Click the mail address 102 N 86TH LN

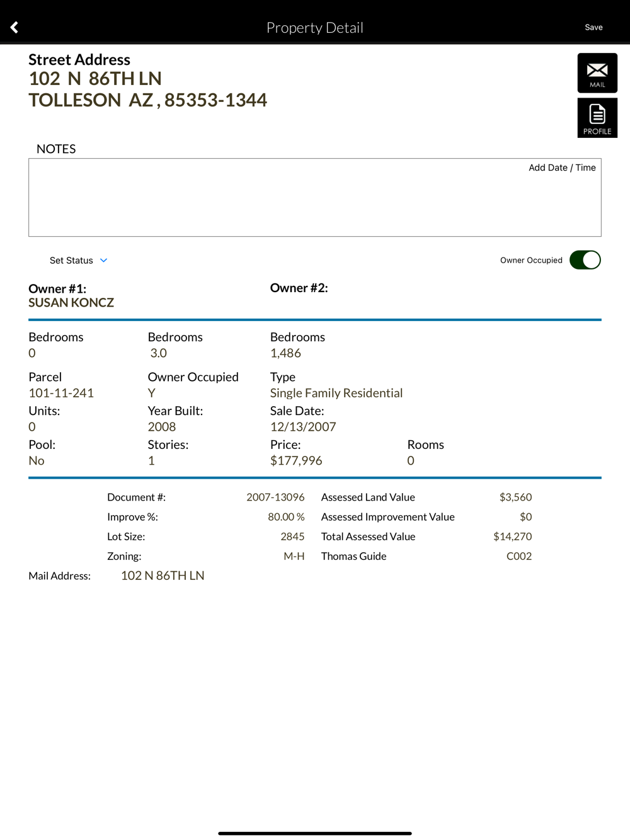click(x=163, y=576)
